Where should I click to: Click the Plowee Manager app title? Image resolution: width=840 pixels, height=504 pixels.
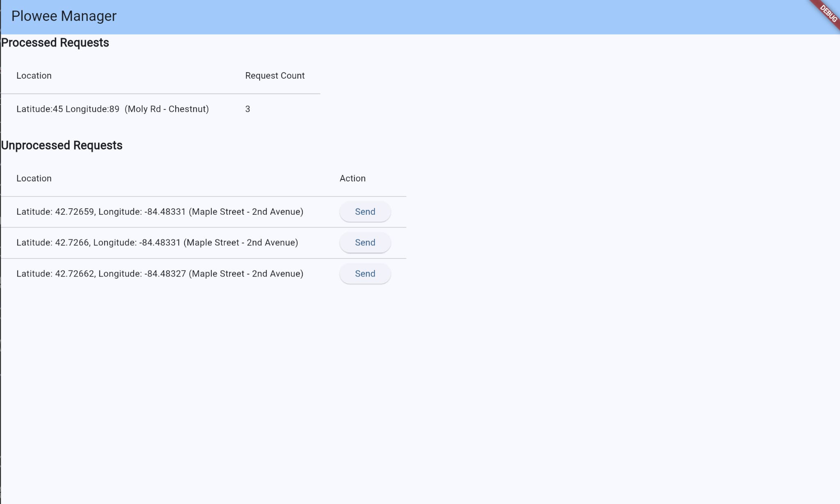(64, 16)
